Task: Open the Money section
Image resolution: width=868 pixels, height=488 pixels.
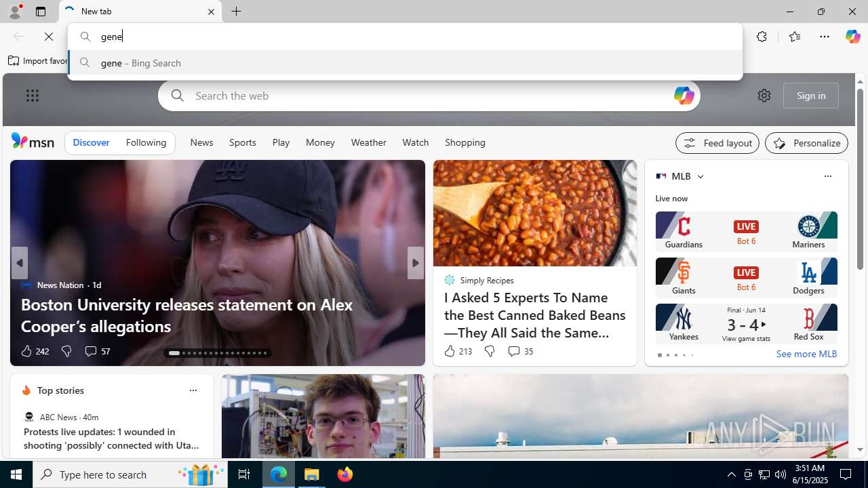Action: (x=320, y=142)
